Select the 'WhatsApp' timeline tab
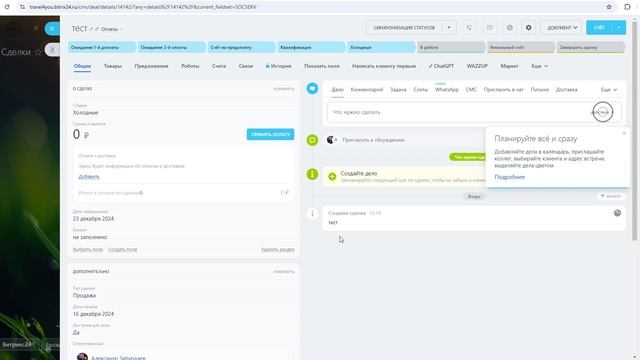The image size is (640, 360). (x=447, y=89)
